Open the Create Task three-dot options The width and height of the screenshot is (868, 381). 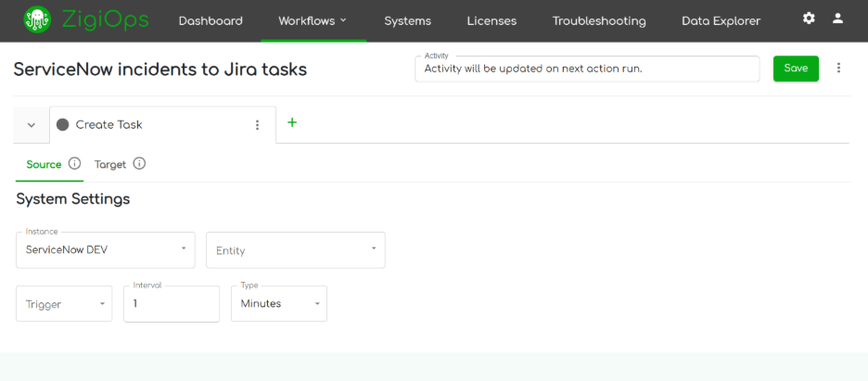pyautogui.click(x=257, y=125)
